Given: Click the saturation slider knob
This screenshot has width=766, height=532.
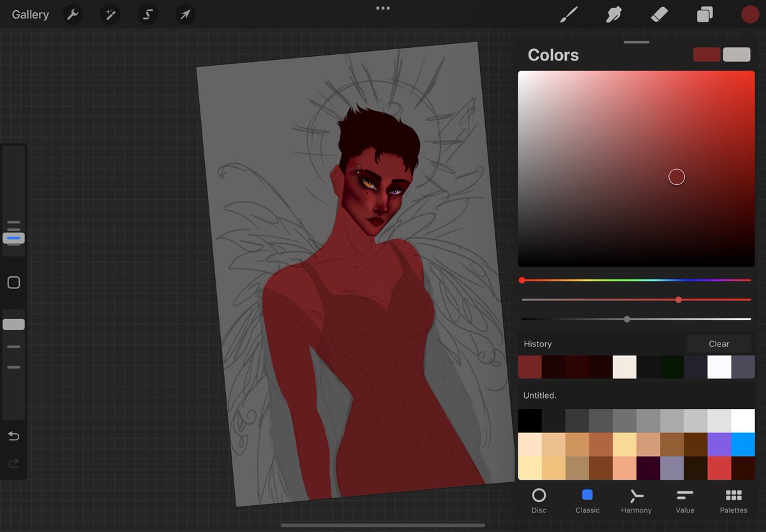Looking at the screenshot, I should pos(679,300).
